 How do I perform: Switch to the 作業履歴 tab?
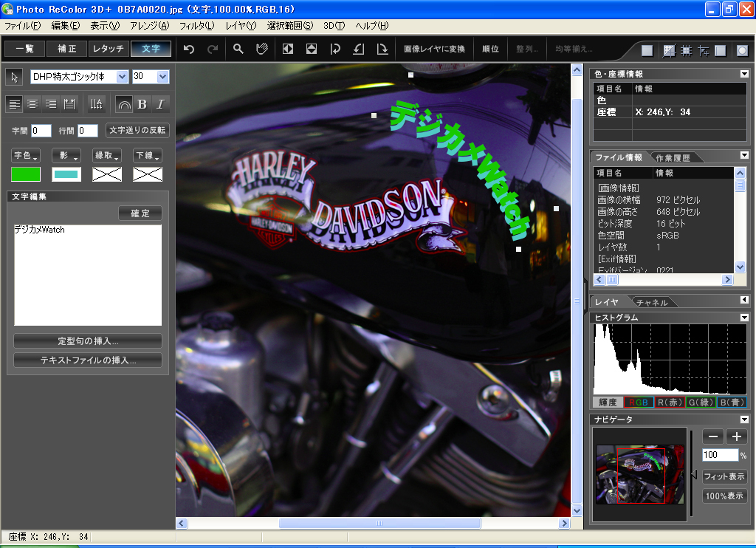point(673,157)
